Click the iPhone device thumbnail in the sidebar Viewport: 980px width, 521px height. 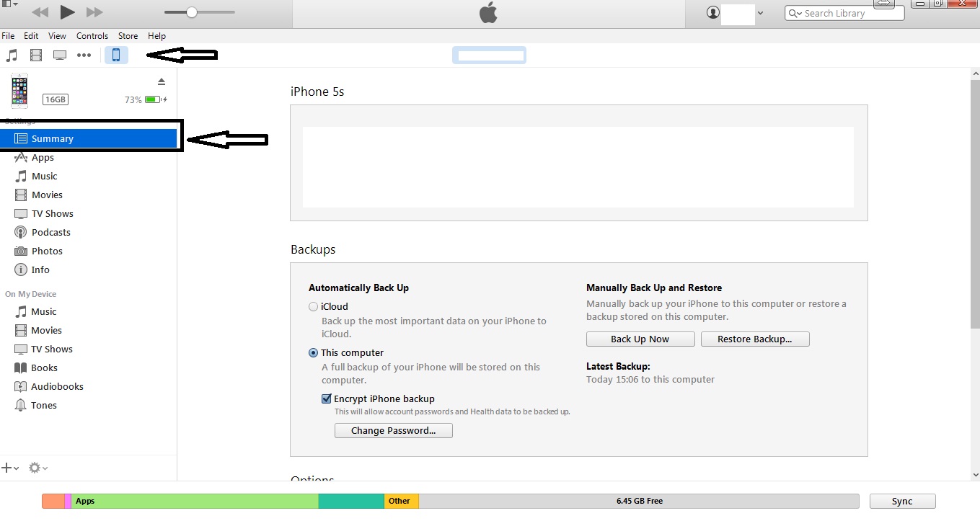[x=19, y=91]
